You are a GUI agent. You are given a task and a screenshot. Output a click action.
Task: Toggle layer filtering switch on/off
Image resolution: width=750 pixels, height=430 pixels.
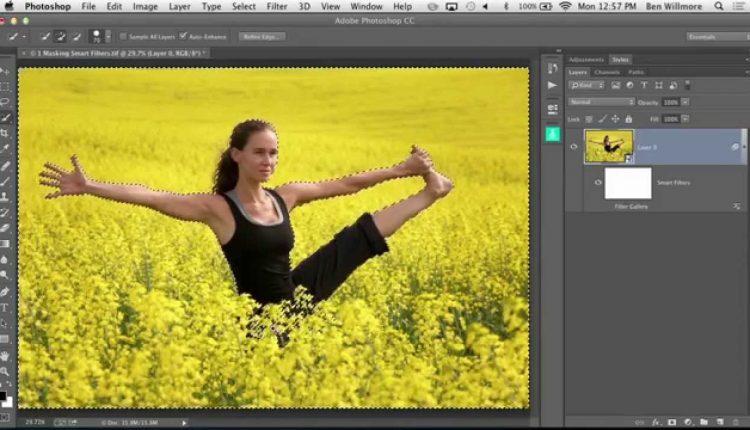[x=687, y=85]
